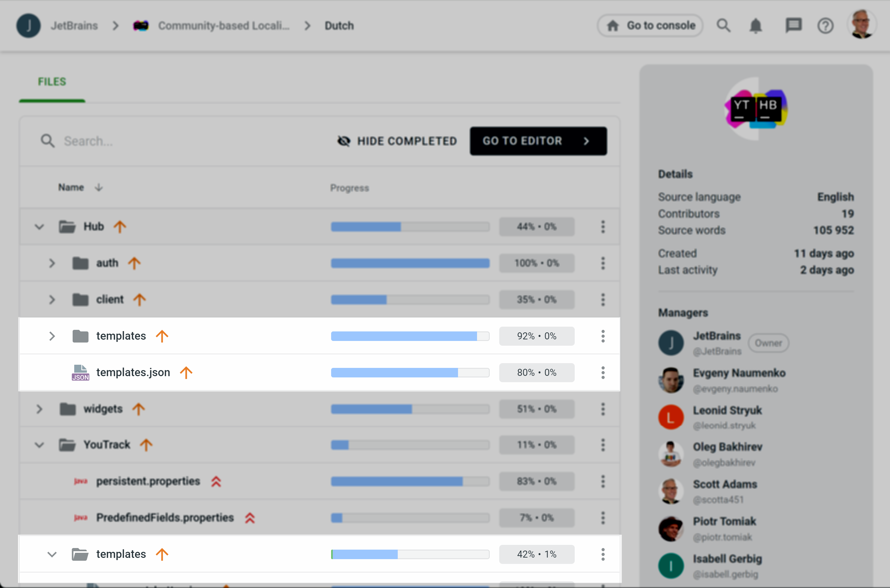
Task: Expand the auth folder
Action: point(52,263)
